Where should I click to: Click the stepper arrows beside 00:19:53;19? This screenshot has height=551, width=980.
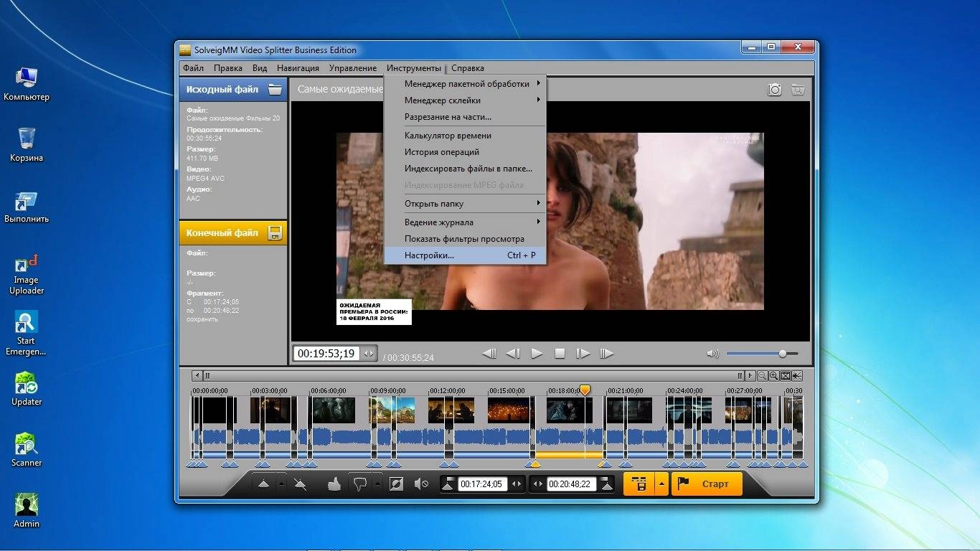[369, 354]
